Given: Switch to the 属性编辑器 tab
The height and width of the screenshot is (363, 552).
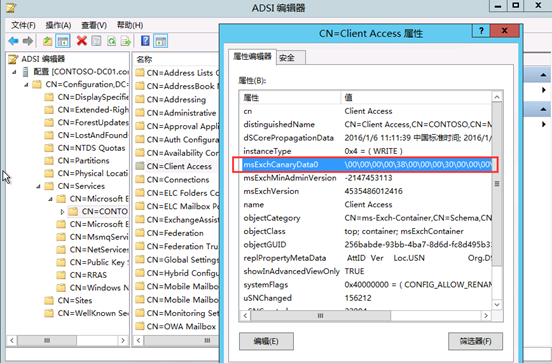Looking at the screenshot, I should coord(252,57).
